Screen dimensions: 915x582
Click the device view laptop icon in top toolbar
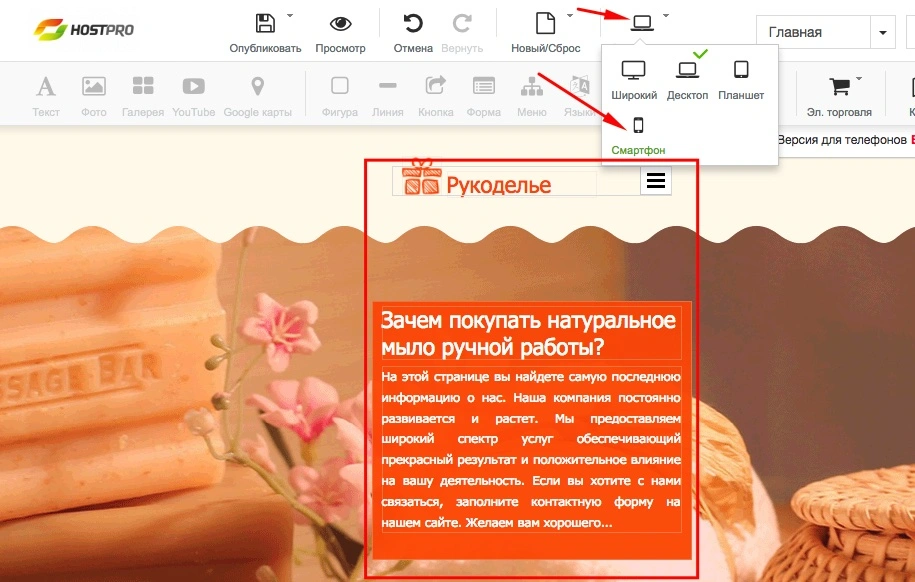(x=642, y=23)
